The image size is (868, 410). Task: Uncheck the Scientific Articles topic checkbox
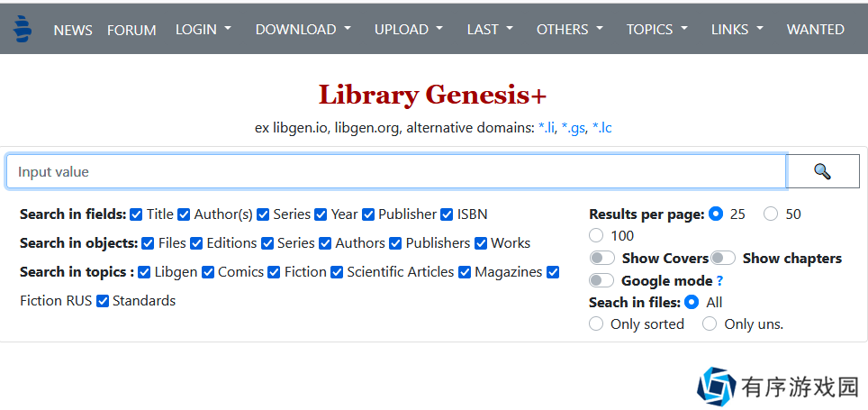tap(337, 272)
